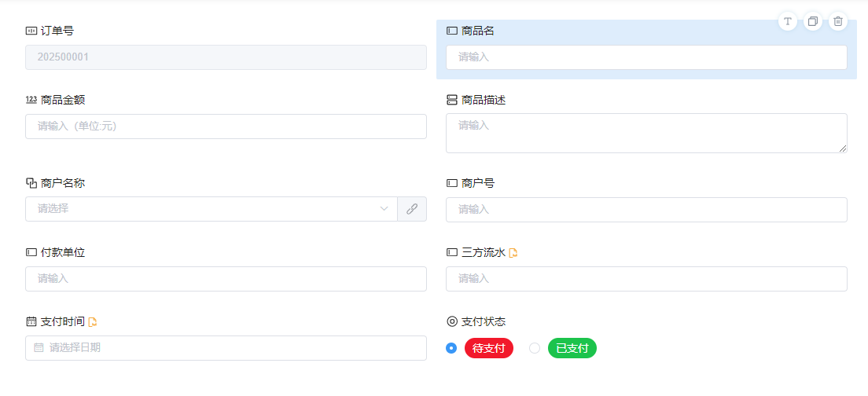This screenshot has width=868, height=396.
Task: Click the 付款单位 input box
Action: click(226, 279)
